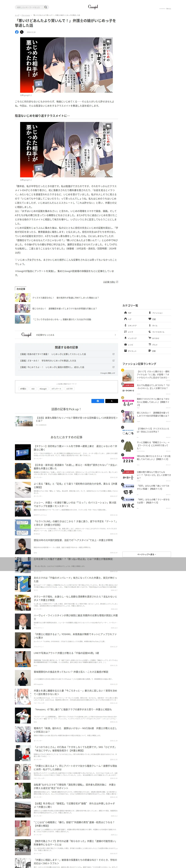186x868 pixels.
Task: Share article via Facebook icon under title
Action: coord(17,32)
